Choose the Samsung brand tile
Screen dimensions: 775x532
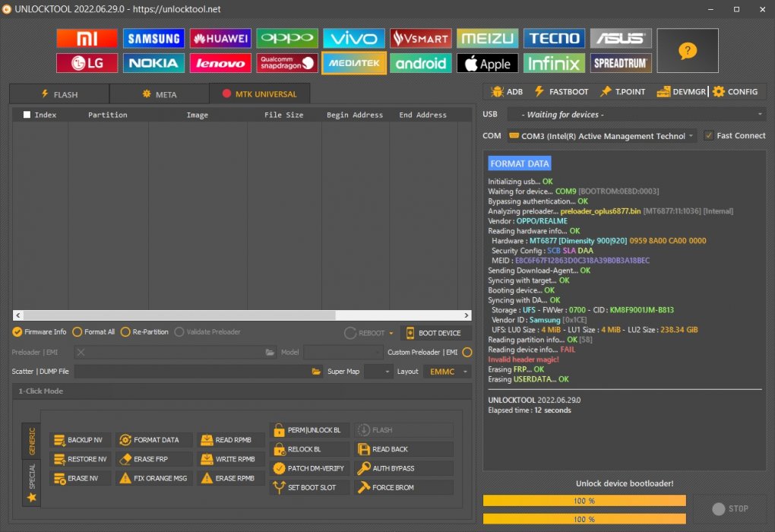tap(153, 38)
